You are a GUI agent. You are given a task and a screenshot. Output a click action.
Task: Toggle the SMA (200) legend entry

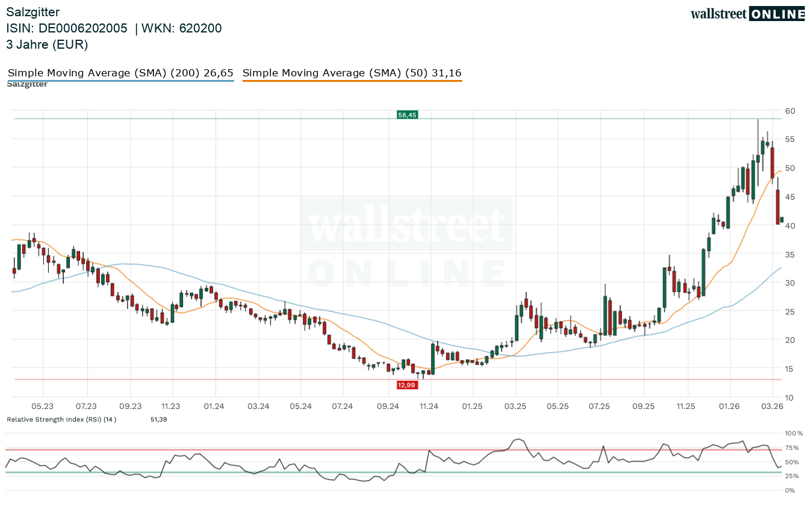click(x=120, y=73)
